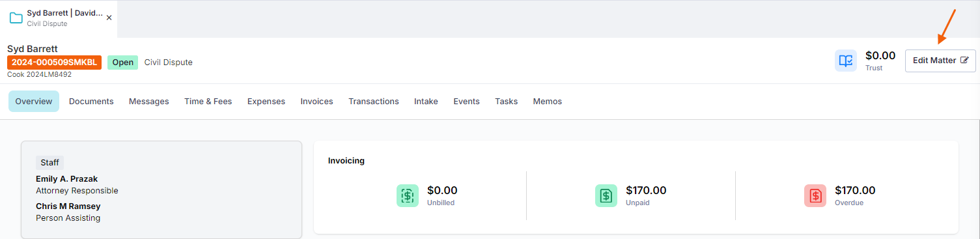This screenshot has width=980, height=239.
Task: Click the Edit Matter button
Action: tap(940, 61)
